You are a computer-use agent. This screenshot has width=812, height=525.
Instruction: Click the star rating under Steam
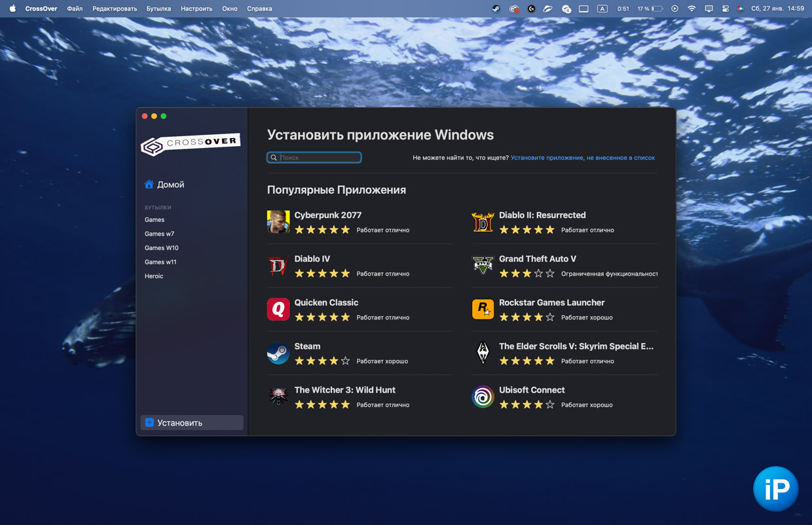click(x=322, y=361)
